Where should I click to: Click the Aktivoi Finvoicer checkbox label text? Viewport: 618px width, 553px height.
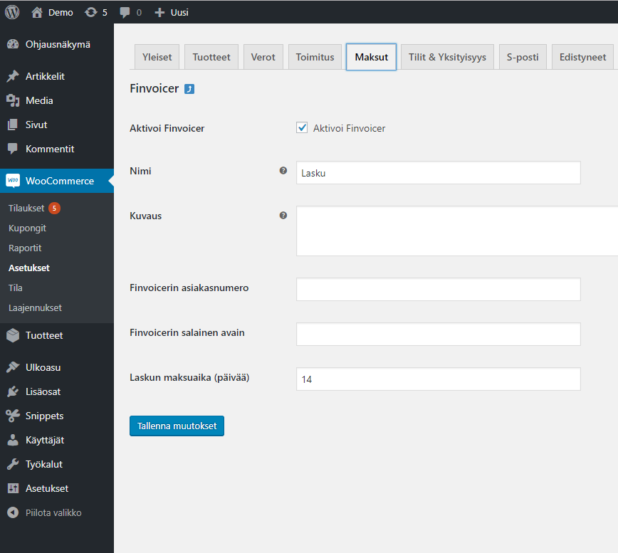coord(349,128)
